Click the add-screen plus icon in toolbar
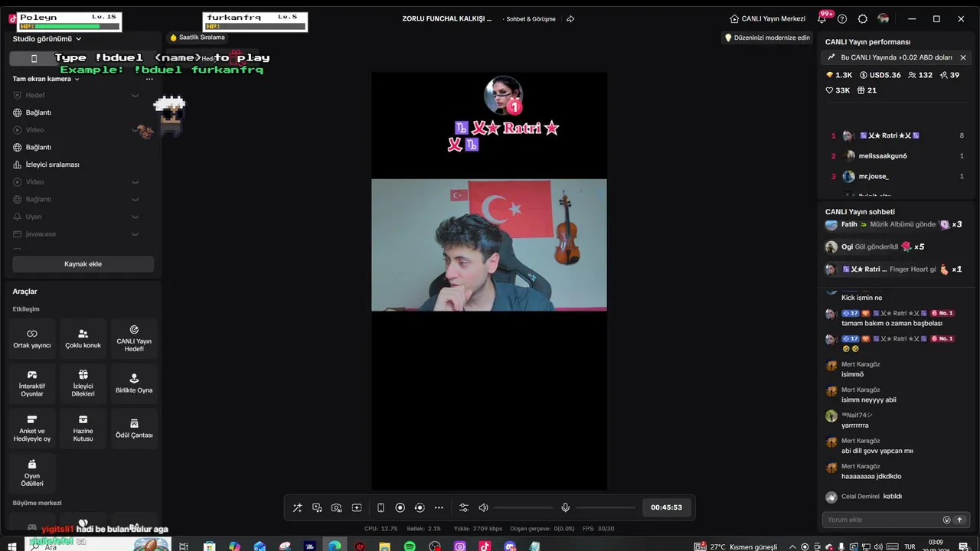The image size is (980, 551). tap(357, 507)
